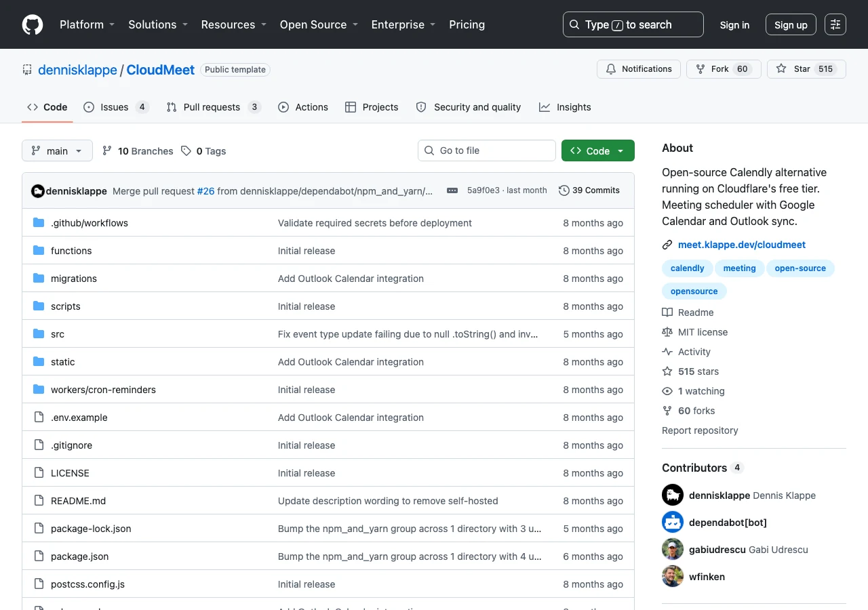Open pull request #26 link
Image resolution: width=868 pixels, height=610 pixels.
205,191
